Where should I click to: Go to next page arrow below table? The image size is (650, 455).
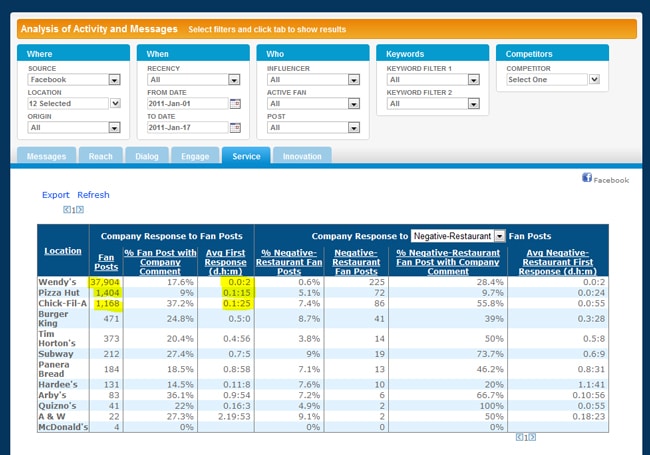click(533, 437)
